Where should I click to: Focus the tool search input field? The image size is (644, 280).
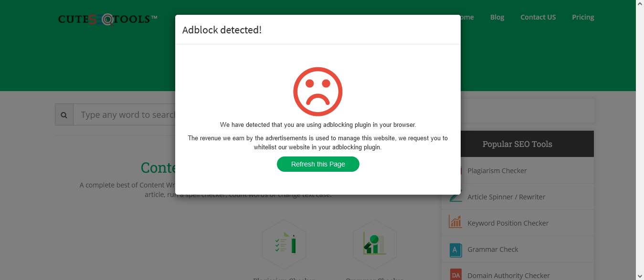125,115
